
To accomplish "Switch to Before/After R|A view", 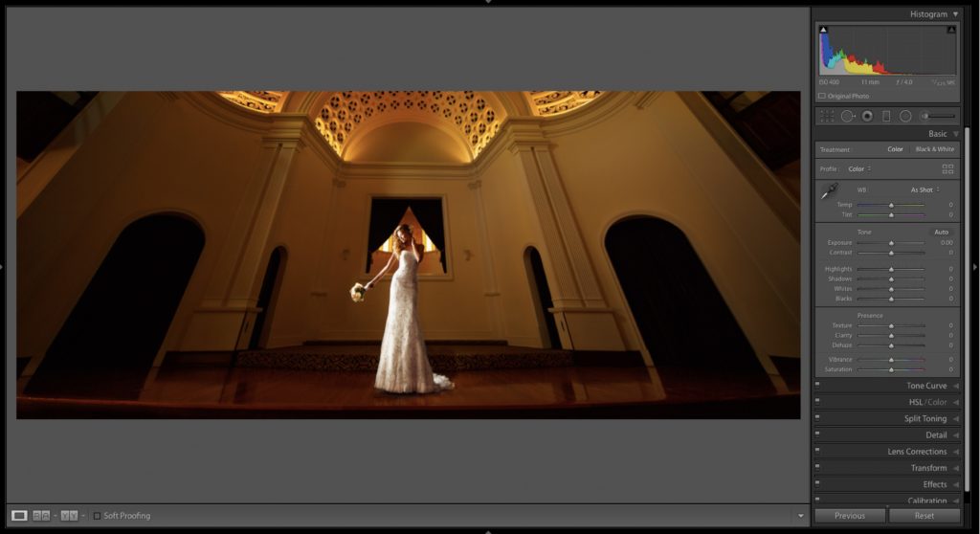I will 41,515.
